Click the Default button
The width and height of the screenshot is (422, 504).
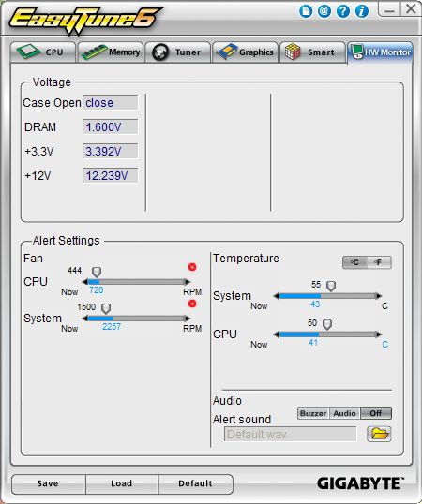click(196, 483)
